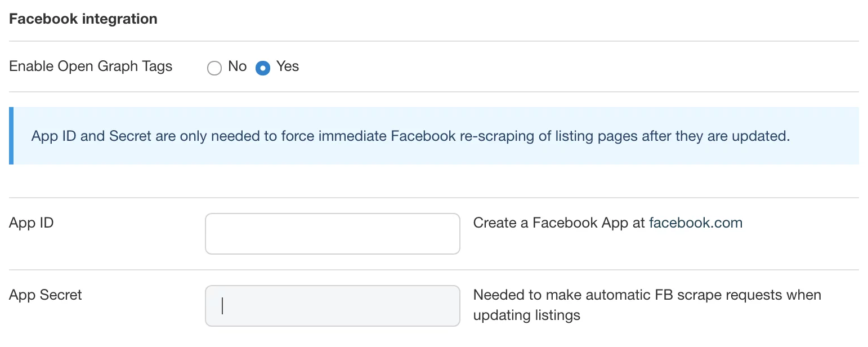
Task: Click the Enable Open Graph Tags label
Action: (91, 66)
